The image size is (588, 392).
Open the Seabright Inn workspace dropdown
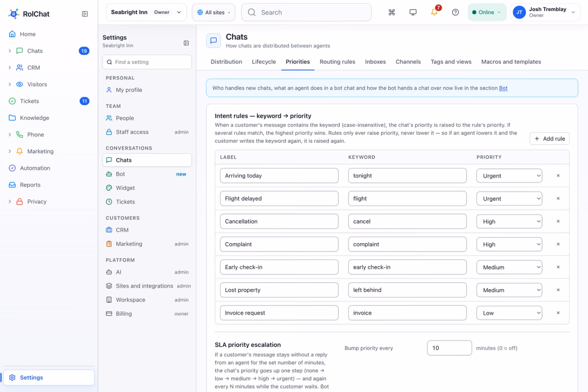(x=146, y=12)
